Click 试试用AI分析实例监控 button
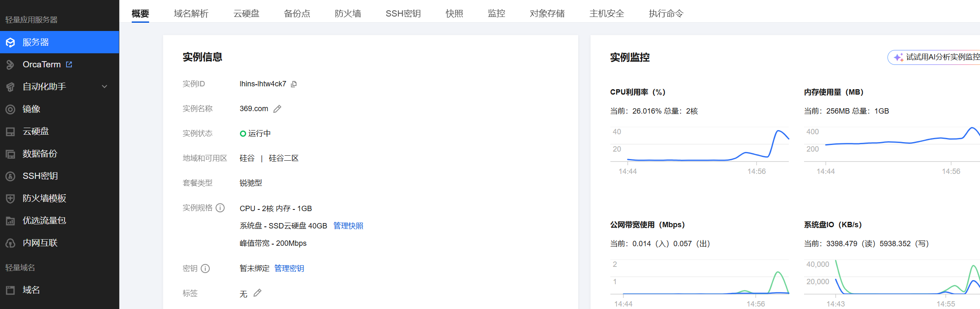This screenshot has width=980, height=309. (934, 57)
